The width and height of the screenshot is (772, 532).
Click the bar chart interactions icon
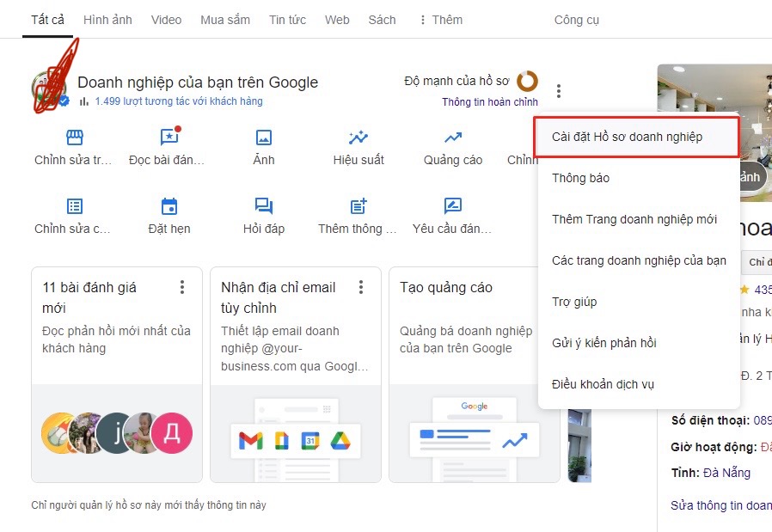tap(84, 101)
